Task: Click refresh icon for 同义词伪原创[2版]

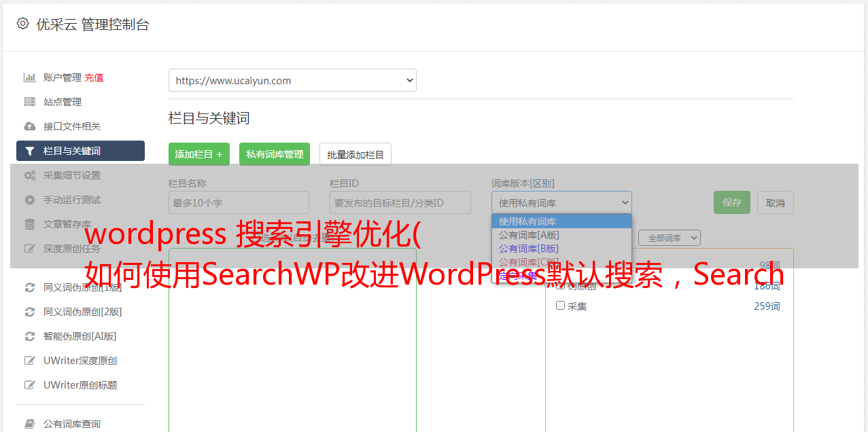Action: tap(30, 312)
